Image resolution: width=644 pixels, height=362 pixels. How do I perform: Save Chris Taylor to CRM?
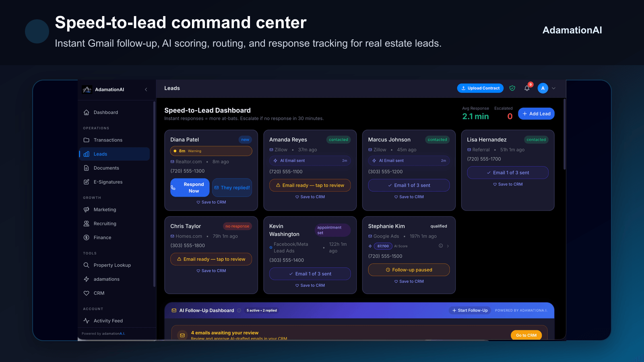(211, 271)
